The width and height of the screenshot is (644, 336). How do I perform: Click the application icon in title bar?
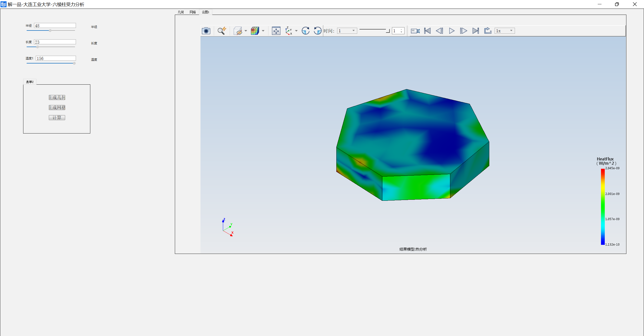point(4,4)
